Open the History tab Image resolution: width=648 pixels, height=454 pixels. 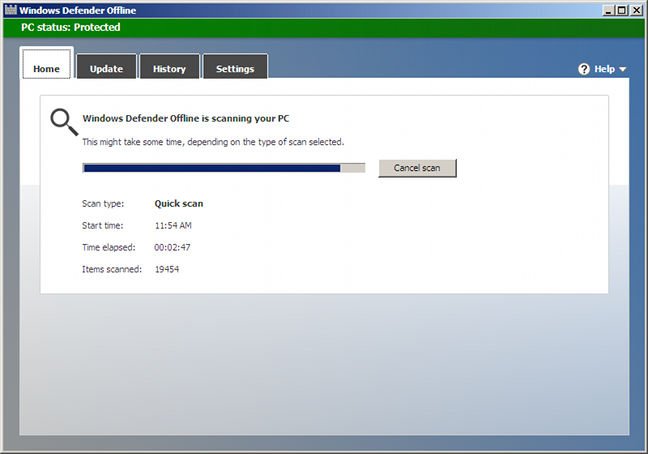pyautogui.click(x=169, y=66)
